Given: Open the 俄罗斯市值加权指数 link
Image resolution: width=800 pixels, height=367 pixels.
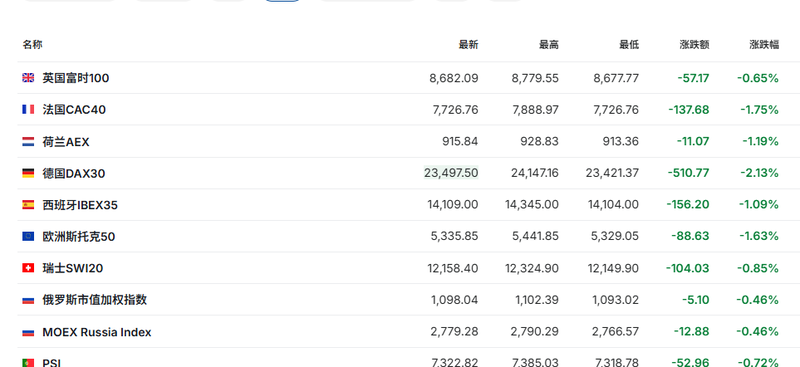Looking at the screenshot, I should point(94,300).
